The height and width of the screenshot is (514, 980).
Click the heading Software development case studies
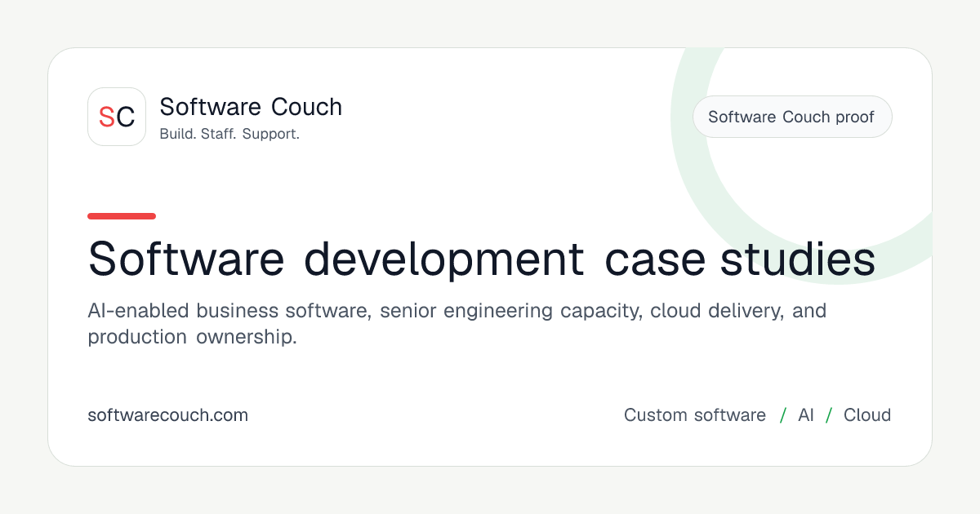point(482,259)
